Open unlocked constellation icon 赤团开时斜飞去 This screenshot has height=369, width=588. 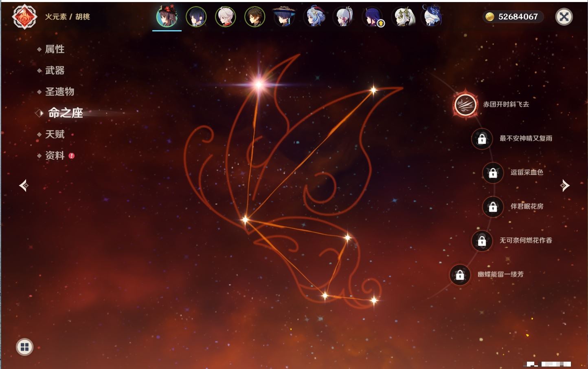(465, 104)
